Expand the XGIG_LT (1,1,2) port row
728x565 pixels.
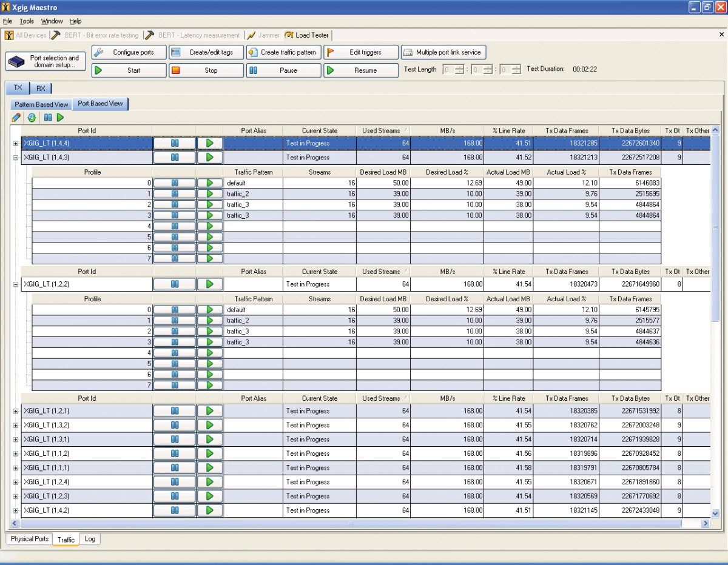pyautogui.click(x=15, y=453)
